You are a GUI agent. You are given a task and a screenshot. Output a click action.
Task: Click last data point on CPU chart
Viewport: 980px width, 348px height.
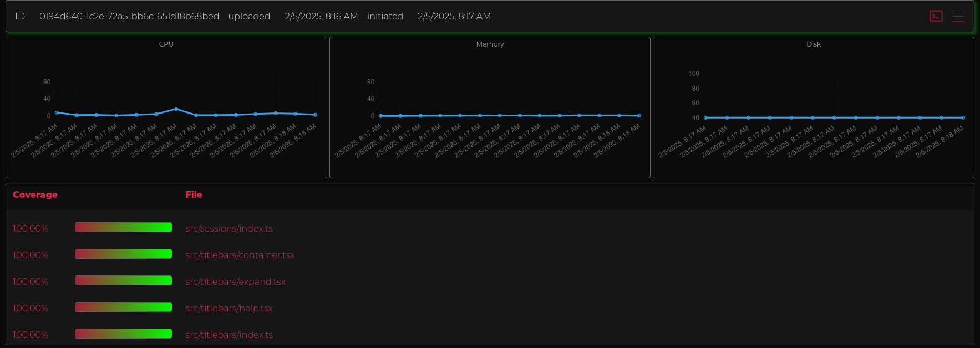pyautogui.click(x=316, y=115)
